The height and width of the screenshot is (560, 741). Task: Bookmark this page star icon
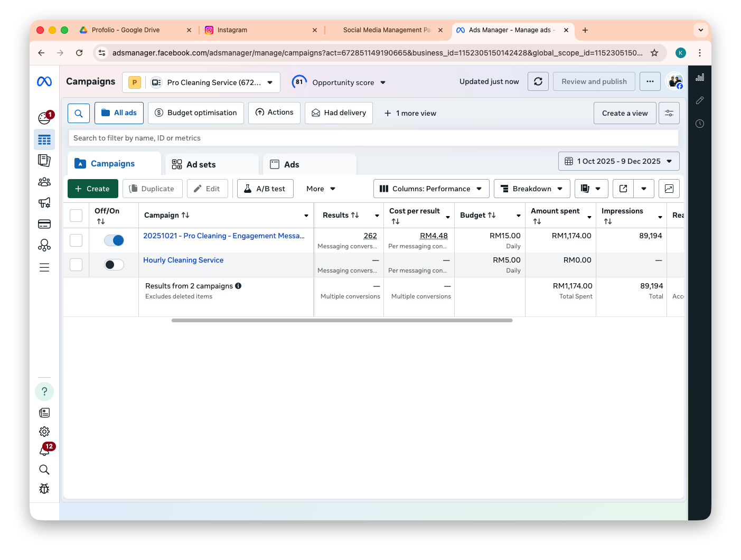(654, 53)
